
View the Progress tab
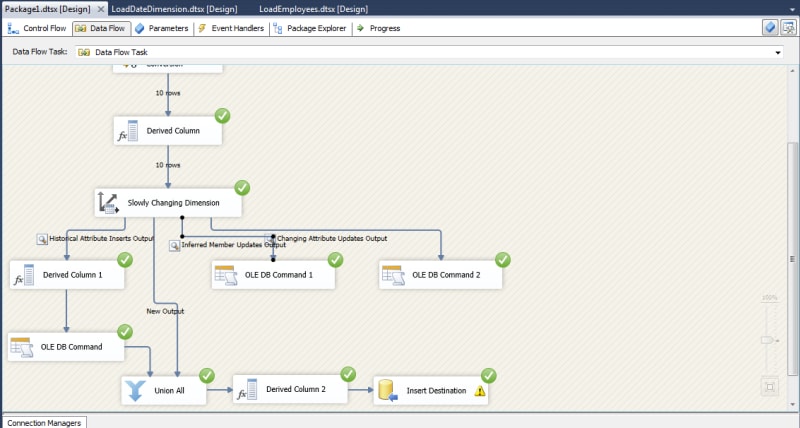(378, 29)
